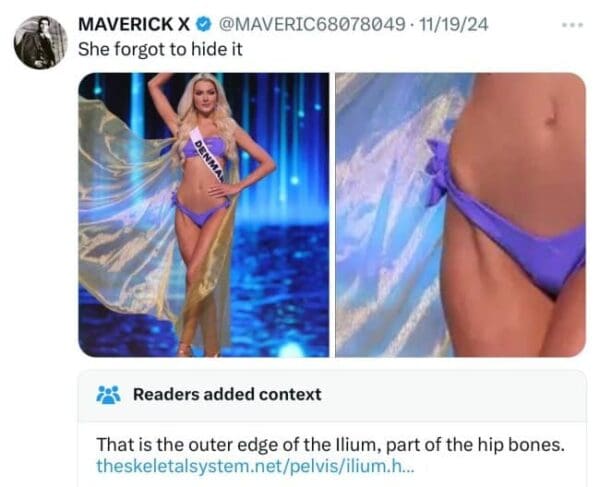Click the blue verified checkmark badge
This screenshot has width=600, height=487.
pyautogui.click(x=204, y=24)
